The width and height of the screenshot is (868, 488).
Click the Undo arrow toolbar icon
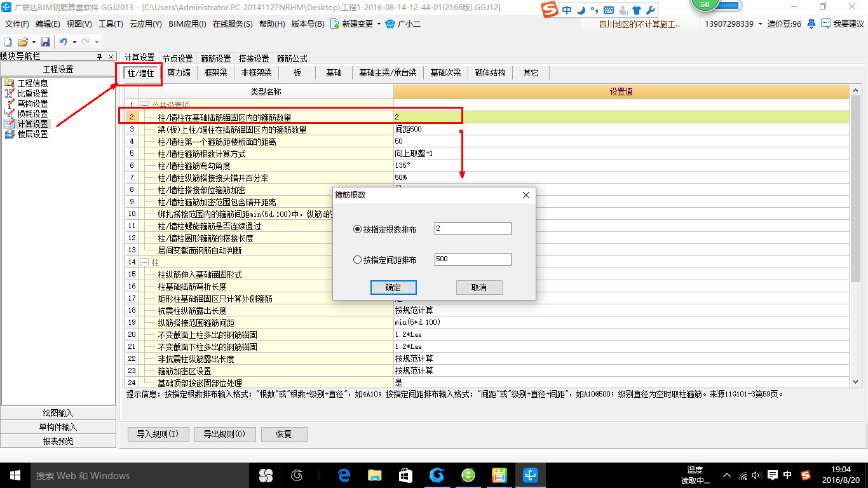tap(64, 42)
